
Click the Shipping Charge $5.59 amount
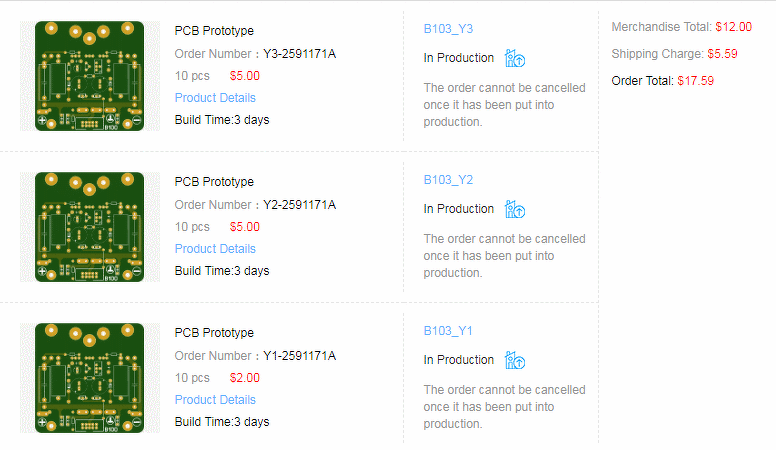tap(722, 54)
